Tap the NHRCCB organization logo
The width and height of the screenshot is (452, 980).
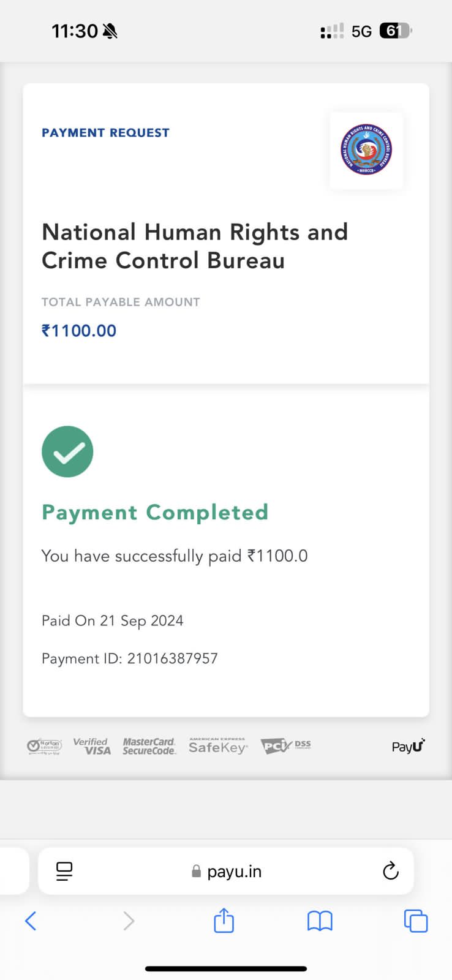[x=366, y=150]
